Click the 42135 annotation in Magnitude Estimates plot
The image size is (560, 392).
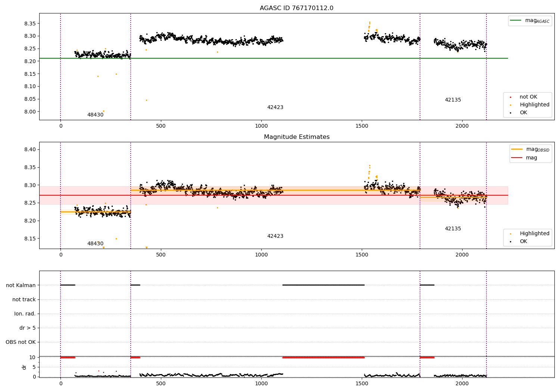click(453, 229)
